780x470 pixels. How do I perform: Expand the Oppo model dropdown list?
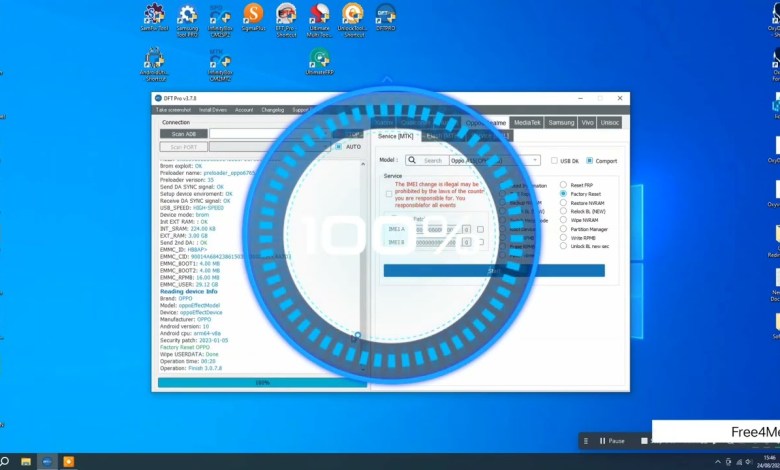click(536, 160)
